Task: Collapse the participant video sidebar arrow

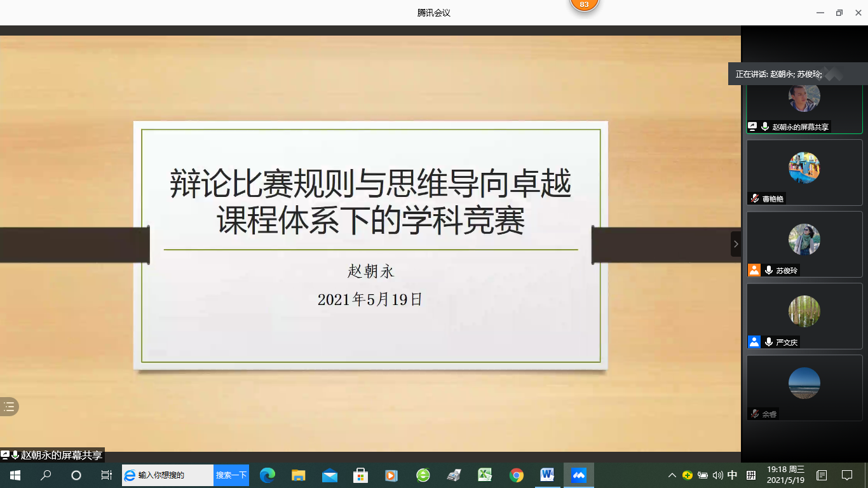Action: [x=736, y=244]
